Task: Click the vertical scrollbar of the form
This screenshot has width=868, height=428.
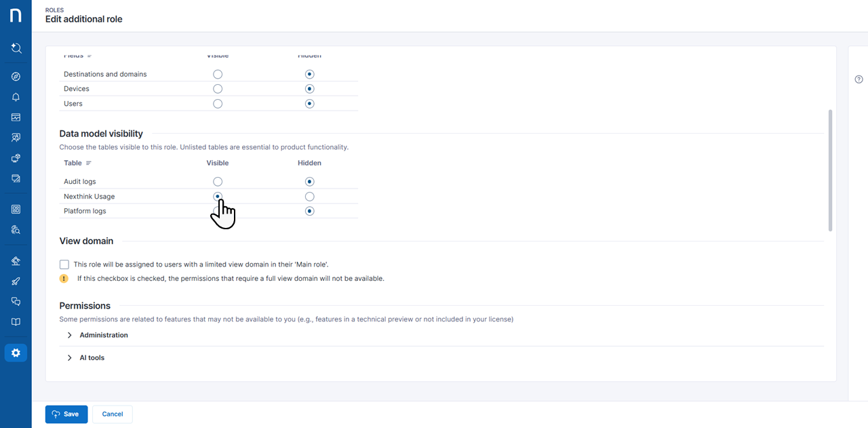Action: pos(831,170)
